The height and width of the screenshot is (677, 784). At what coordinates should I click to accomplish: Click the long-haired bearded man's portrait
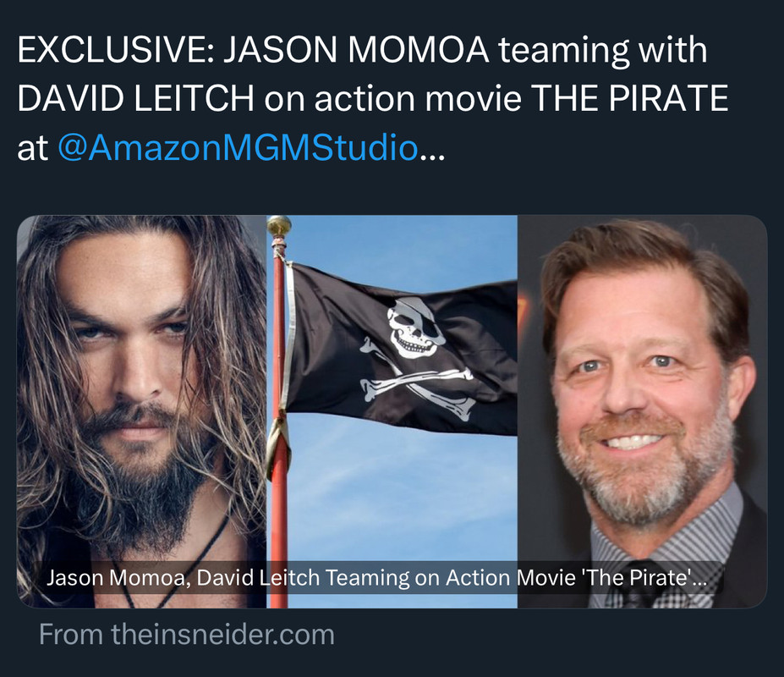pos(141,411)
